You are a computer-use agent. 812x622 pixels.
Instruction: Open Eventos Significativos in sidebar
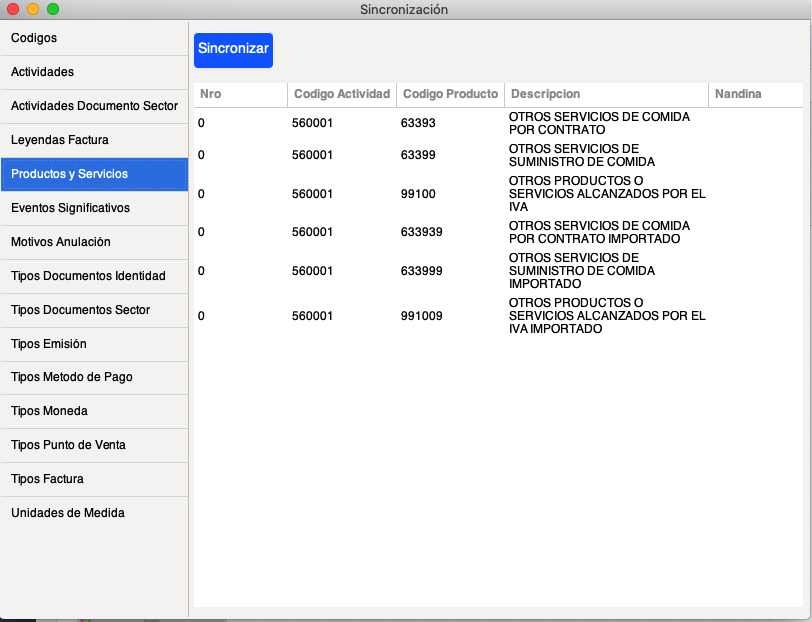(94, 208)
